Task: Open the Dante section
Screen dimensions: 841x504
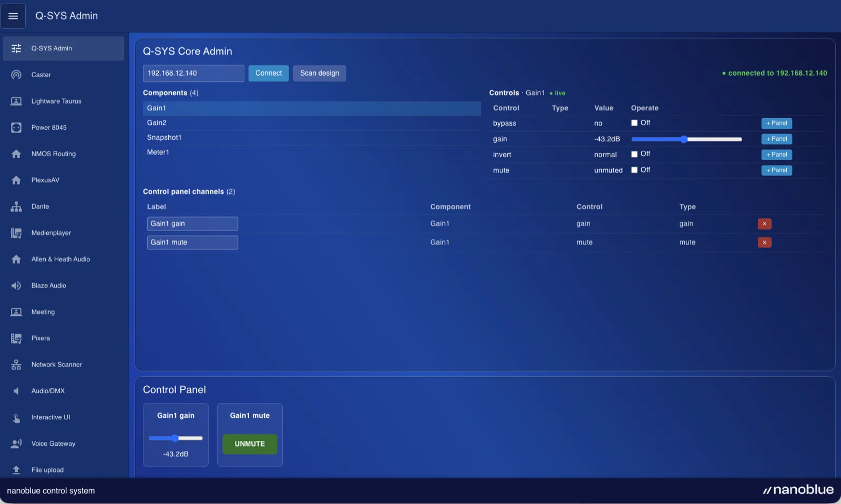Action: 64,207
